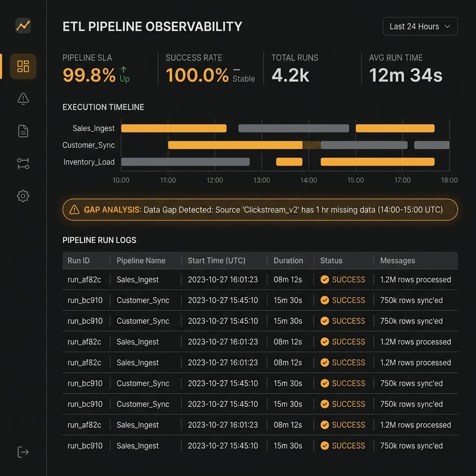Sort by Start Time (UTC) column header
This screenshot has height=476, width=476.
click(217, 260)
